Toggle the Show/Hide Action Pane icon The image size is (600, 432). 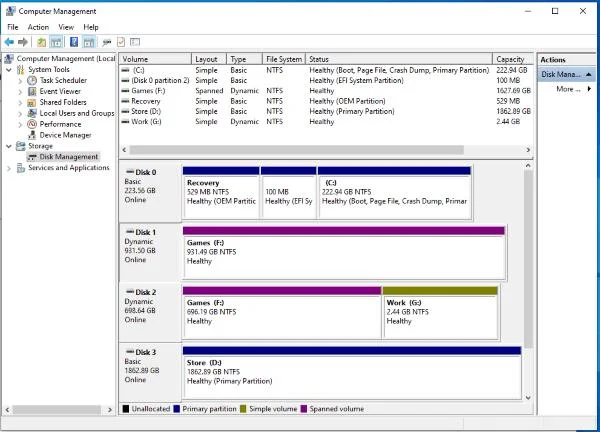89,42
